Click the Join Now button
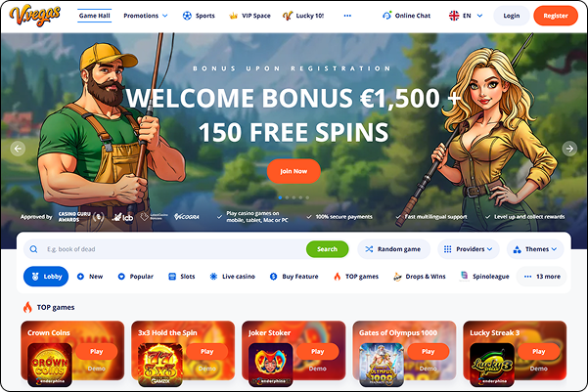This screenshot has height=392, width=588. (x=294, y=171)
